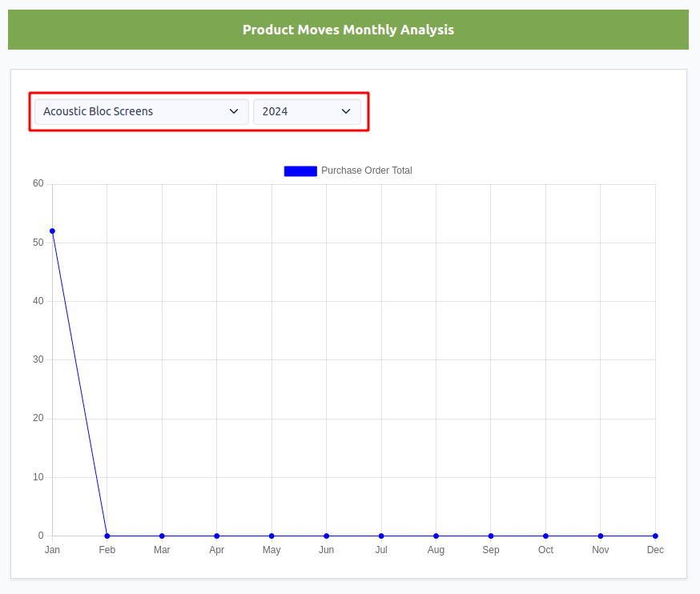Click the chevron arrow of the year selector
Image resolution: width=700 pixels, height=594 pixels.
[x=346, y=111]
